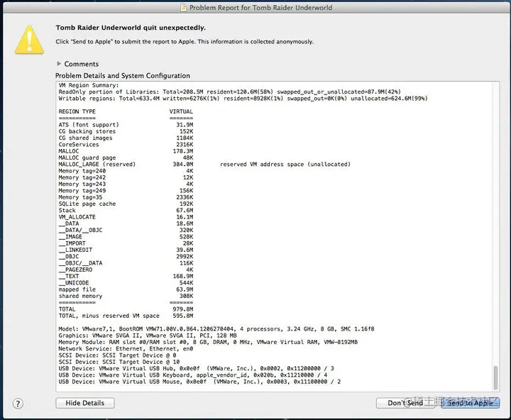Click the 'Memory tag=35' row
The image size is (511, 420).
(x=126, y=197)
